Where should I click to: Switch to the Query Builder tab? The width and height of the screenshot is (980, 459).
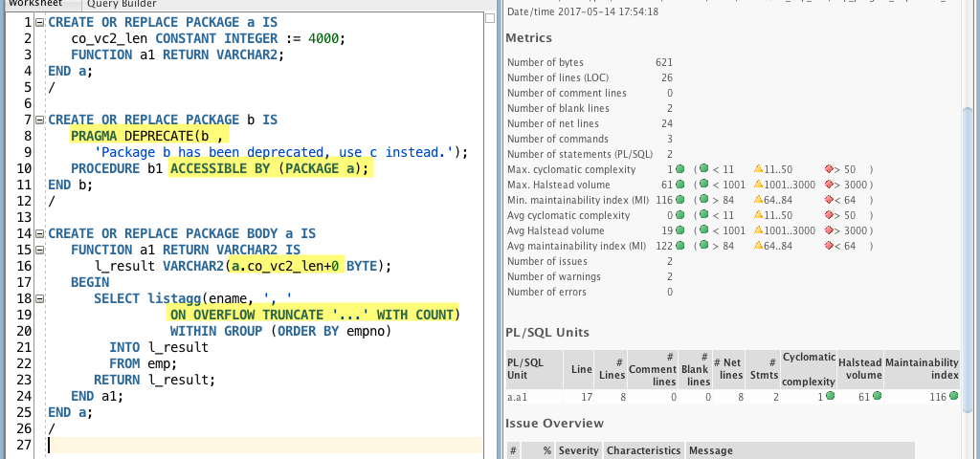click(122, 4)
